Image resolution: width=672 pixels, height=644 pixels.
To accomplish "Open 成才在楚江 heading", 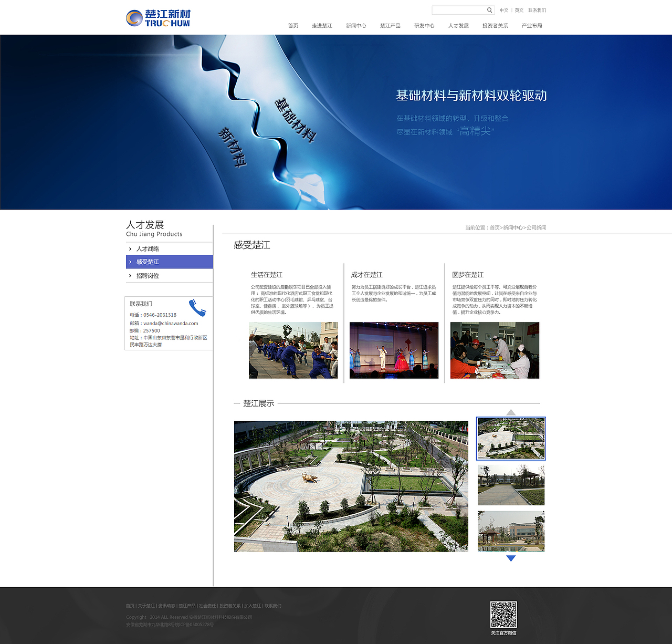I will (x=367, y=275).
